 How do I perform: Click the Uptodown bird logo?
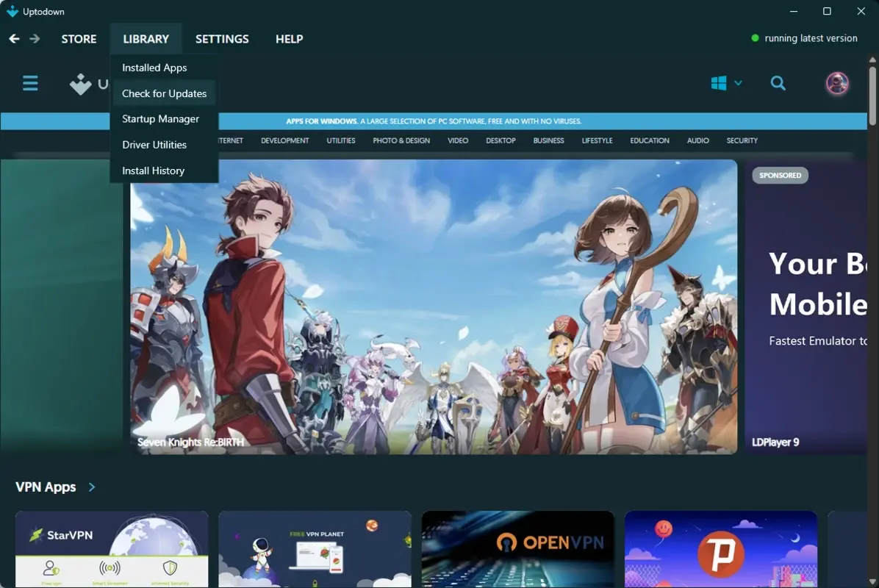tap(81, 83)
